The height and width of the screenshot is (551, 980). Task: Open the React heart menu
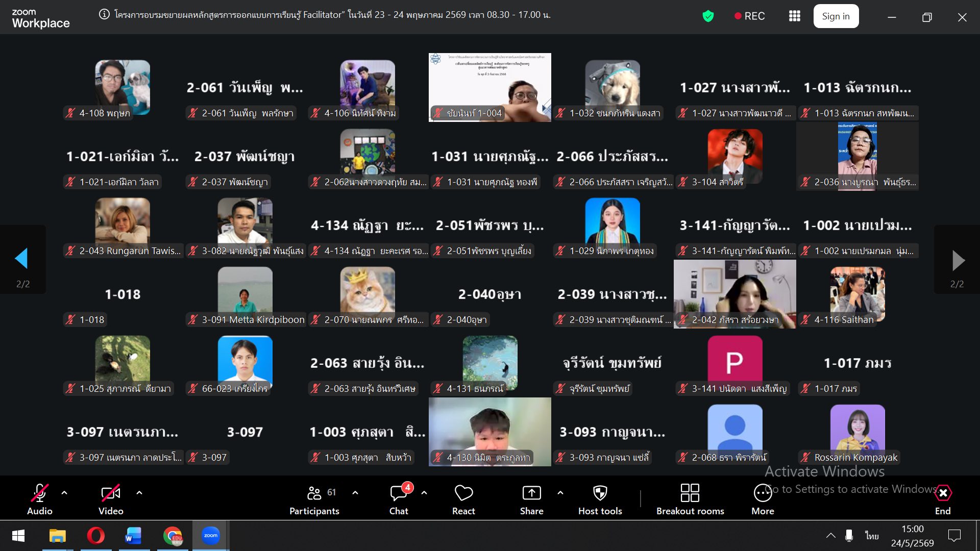tap(463, 499)
